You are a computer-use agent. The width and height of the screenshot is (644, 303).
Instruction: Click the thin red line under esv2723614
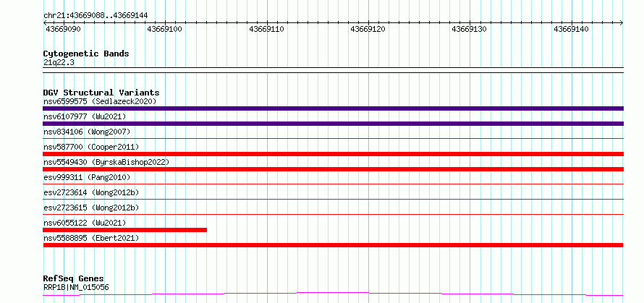(x=333, y=200)
